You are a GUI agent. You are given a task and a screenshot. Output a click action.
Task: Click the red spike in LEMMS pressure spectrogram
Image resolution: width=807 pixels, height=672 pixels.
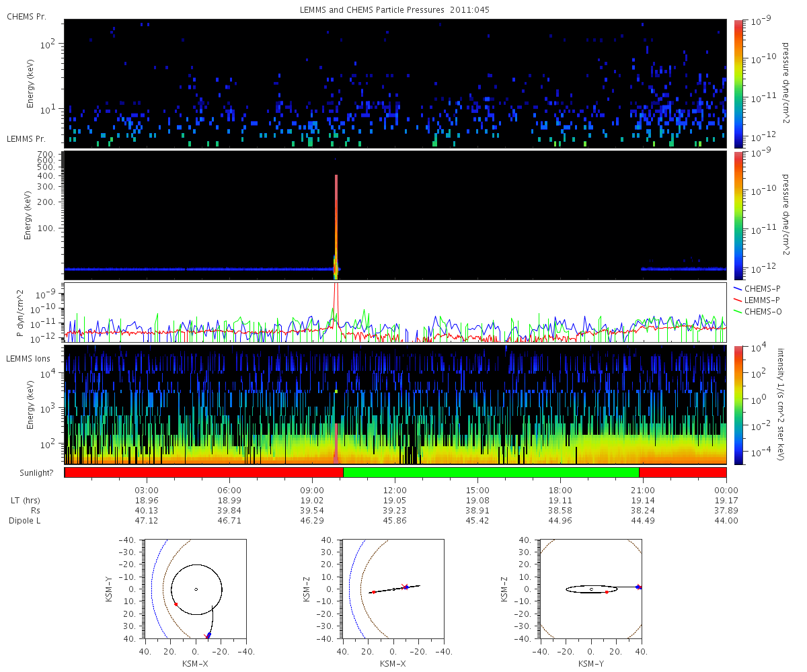click(336, 222)
